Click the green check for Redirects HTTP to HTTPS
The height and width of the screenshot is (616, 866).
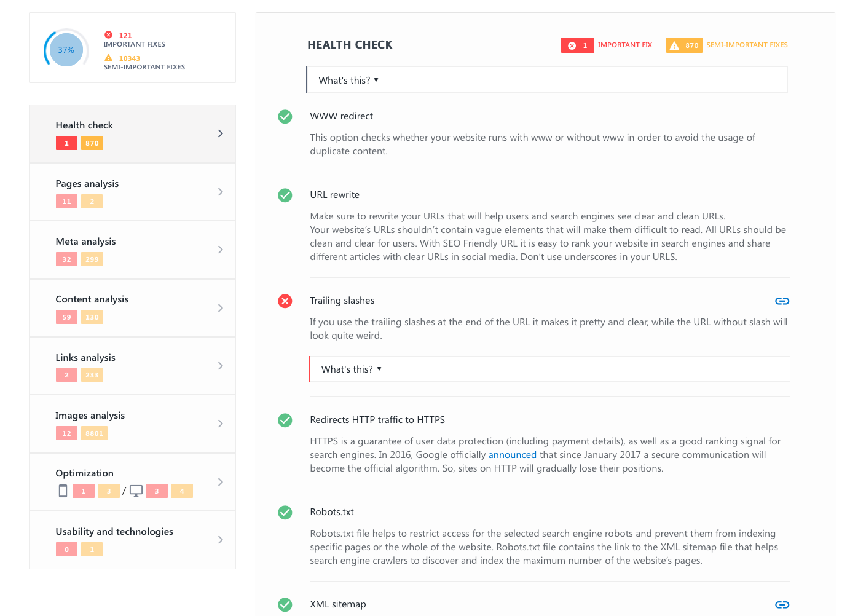click(x=285, y=420)
